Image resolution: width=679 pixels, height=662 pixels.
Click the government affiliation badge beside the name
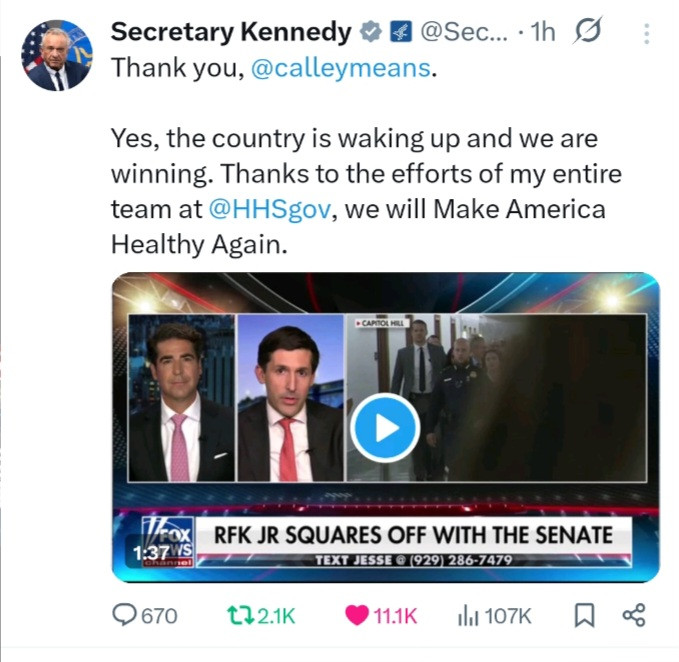(398, 32)
